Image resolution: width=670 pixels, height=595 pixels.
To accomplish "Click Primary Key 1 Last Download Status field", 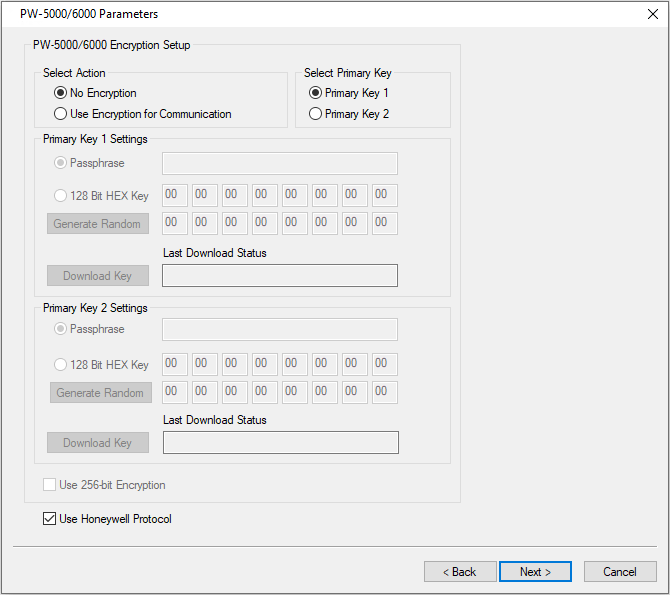I will pos(279,275).
